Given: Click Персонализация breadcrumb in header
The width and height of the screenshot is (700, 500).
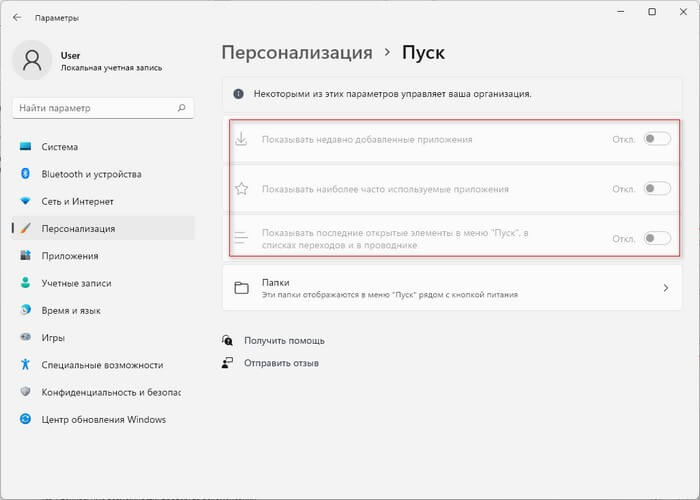Looking at the screenshot, I should (x=297, y=53).
